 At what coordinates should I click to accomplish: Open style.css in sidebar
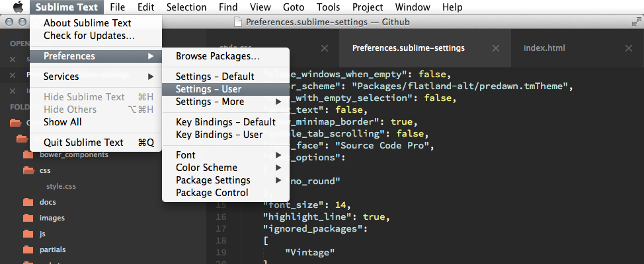click(61, 187)
